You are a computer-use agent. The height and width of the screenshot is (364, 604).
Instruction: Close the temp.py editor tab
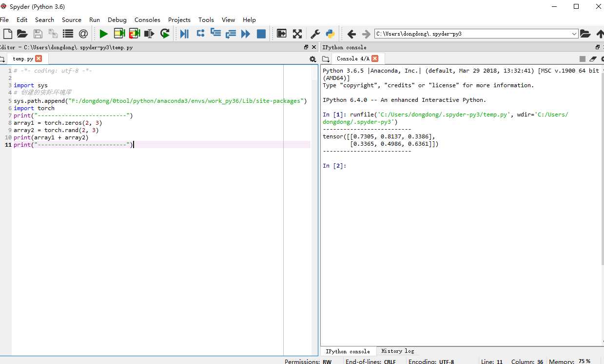point(39,58)
